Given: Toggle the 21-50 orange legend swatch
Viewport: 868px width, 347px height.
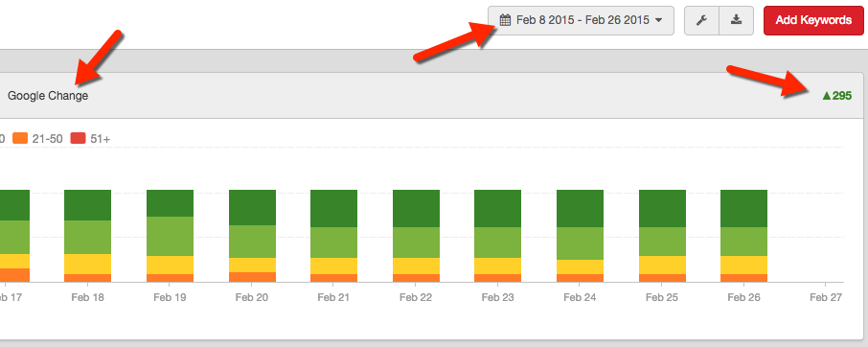Looking at the screenshot, I should click(20, 139).
